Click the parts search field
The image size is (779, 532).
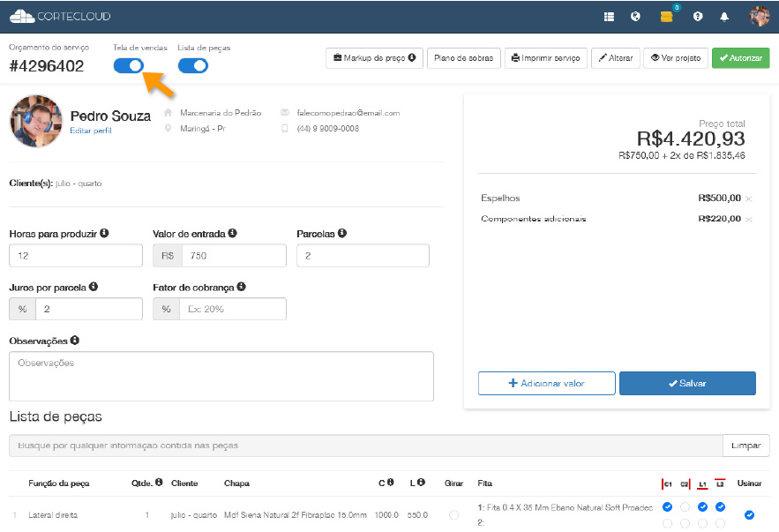[365, 446]
